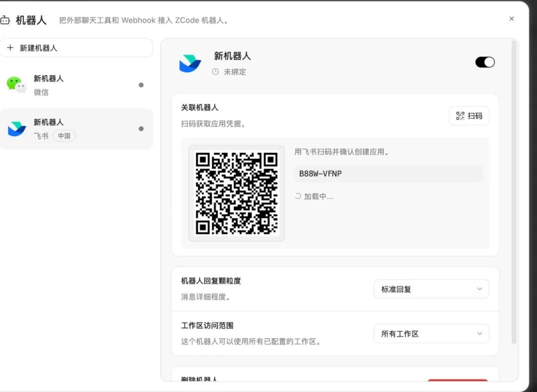
Task: Close the 机器人 dialog with the X
Action: coord(512,19)
